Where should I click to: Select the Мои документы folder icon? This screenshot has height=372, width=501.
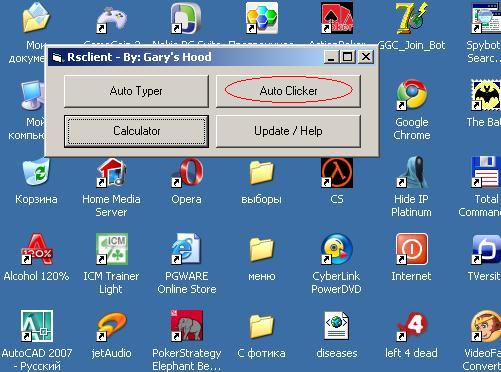tap(36, 18)
